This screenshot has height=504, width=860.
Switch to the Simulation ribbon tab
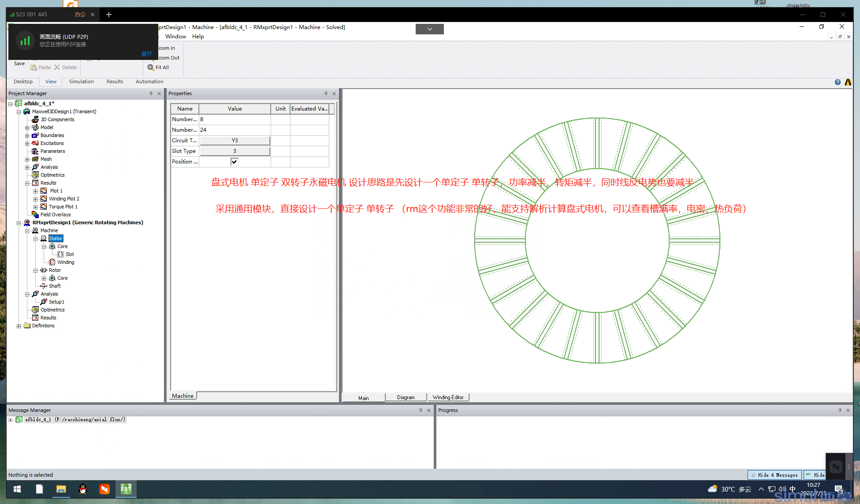tap(81, 82)
